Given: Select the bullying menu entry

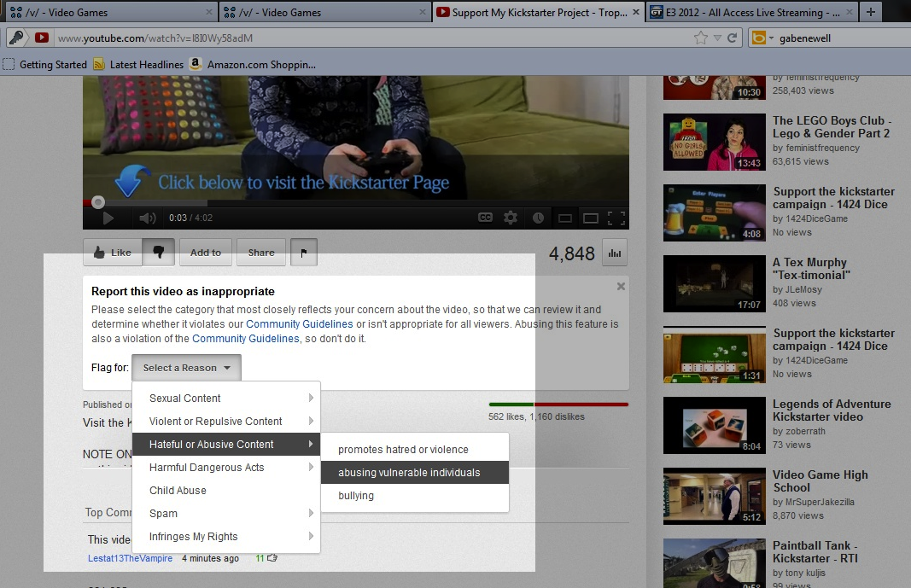Looking at the screenshot, I should point(356,496).
